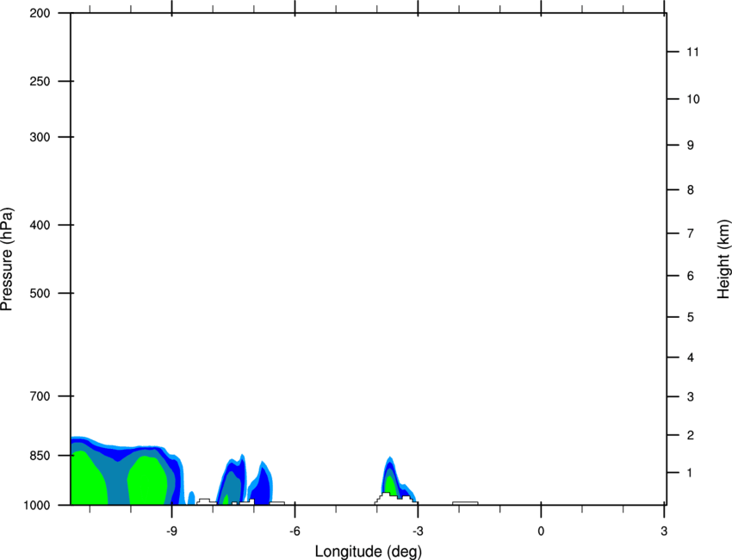Viewport: 732px width, 560px height.
Task: Click the 200 pressure tick label
Action: tap(40, 13)
